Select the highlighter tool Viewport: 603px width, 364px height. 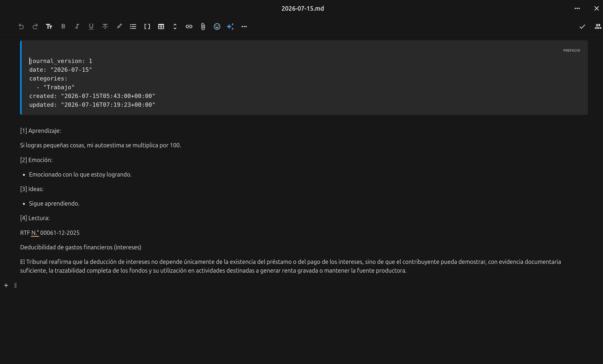[x=119, y=26]
